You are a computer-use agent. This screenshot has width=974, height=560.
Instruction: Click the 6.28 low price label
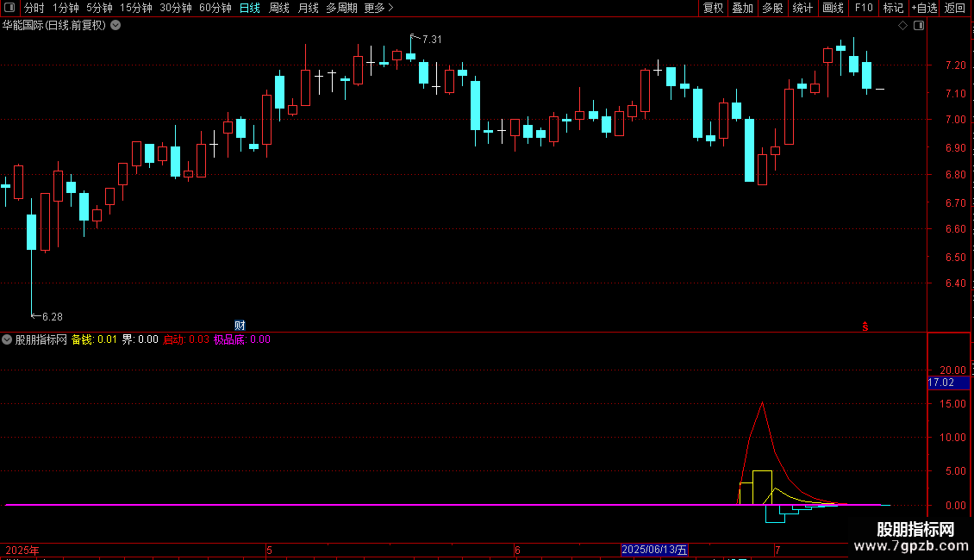53,317
